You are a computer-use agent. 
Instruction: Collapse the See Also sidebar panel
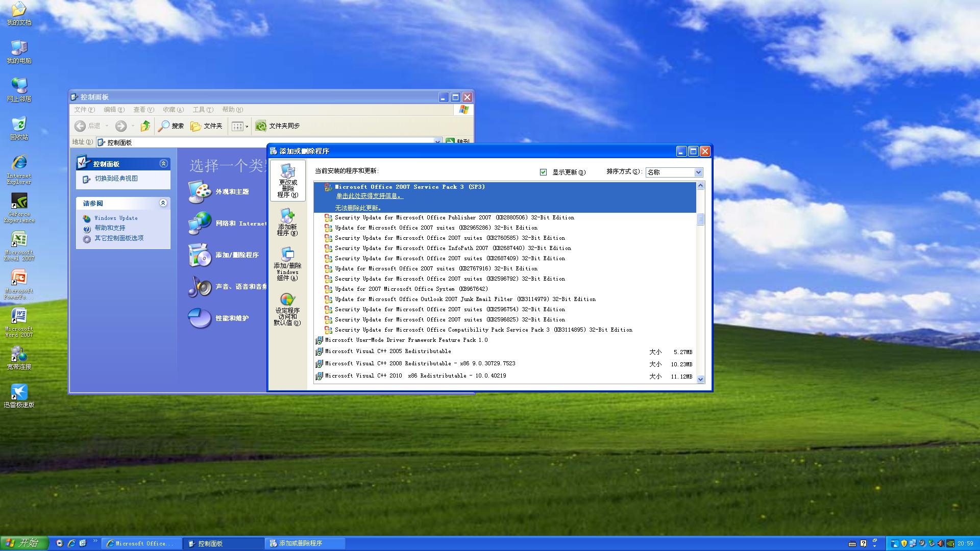click(163, 203)
